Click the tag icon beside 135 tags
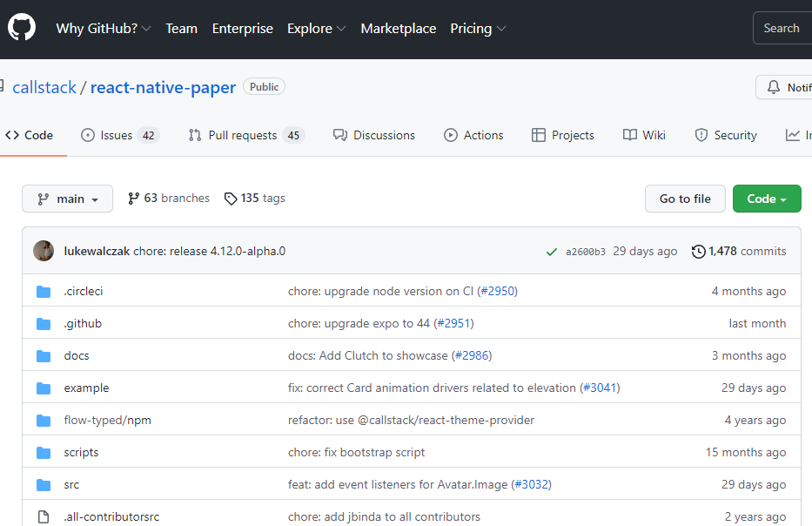This screenshot has height=526, width=812. pos(231,199)
